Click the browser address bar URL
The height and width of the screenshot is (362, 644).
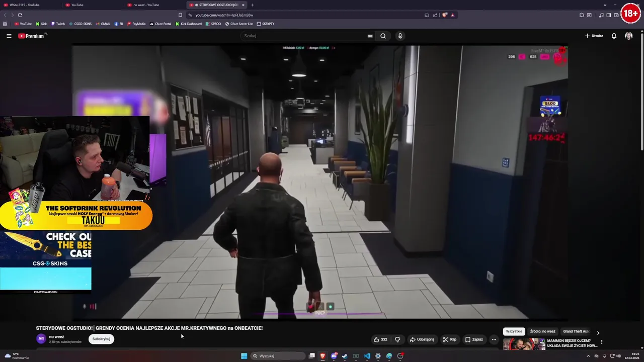pos(224,15)
